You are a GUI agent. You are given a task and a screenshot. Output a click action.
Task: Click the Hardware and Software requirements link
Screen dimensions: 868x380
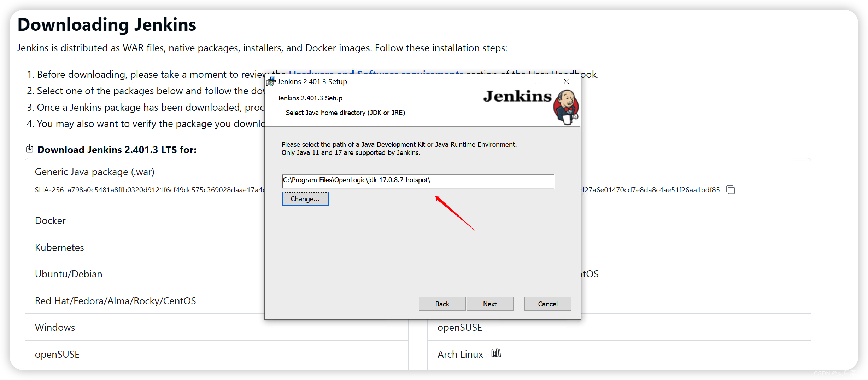coord(376,73)
